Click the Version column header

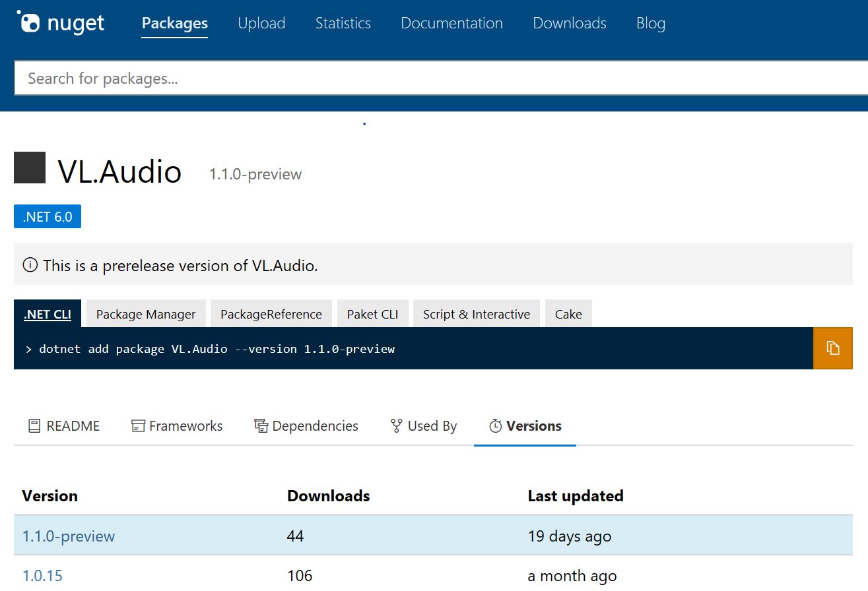(50, 496)
